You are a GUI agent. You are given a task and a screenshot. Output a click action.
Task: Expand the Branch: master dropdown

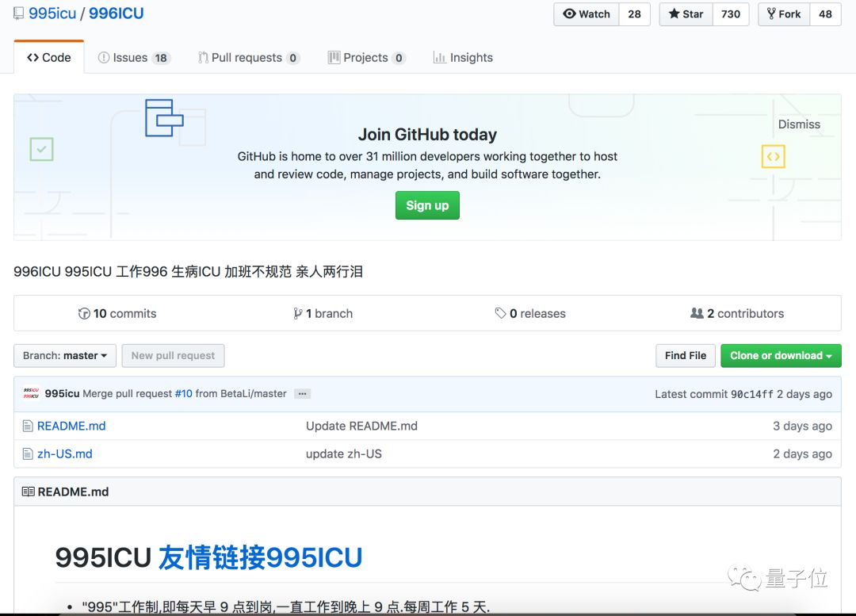pyautogui.click(x=65, y=355)
